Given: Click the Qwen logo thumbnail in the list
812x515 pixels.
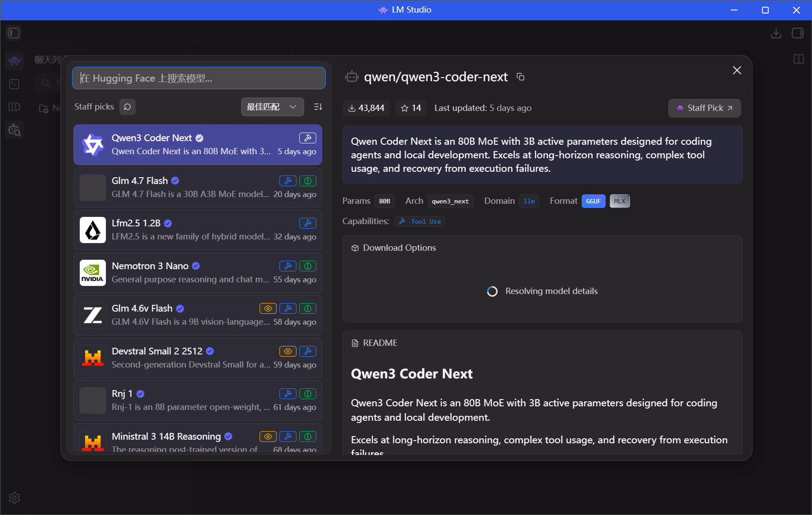Looking at the screenshot, I should coord(93,145).
